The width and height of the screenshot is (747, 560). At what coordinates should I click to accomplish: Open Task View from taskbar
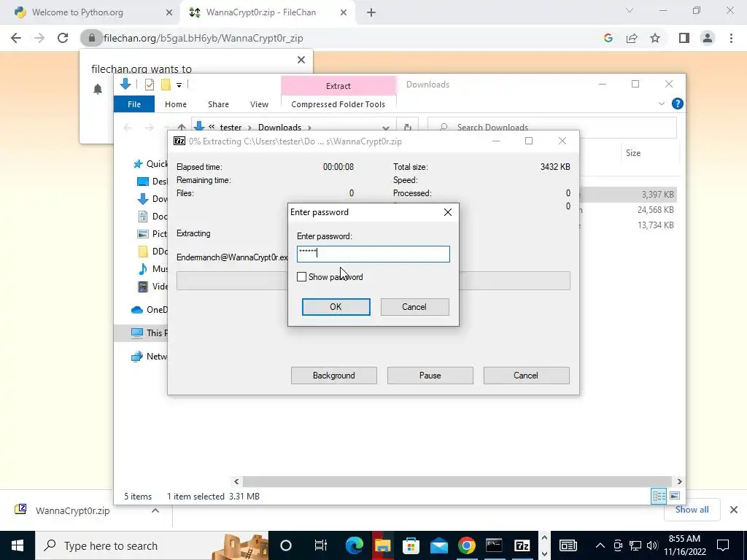(x=321, y=545)
